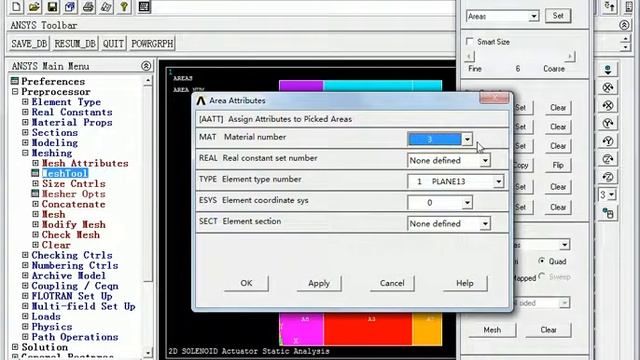This screenshot has width=640, height=360.
Task: Click the Flip button in MeshTool
Action: (x=558, y=165)
